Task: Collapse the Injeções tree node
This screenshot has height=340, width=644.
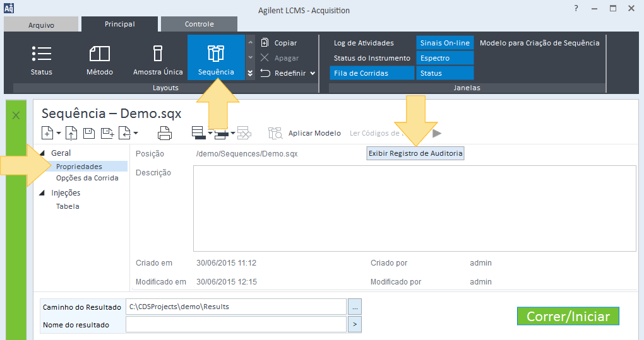Action: click(x=42, y=193)
